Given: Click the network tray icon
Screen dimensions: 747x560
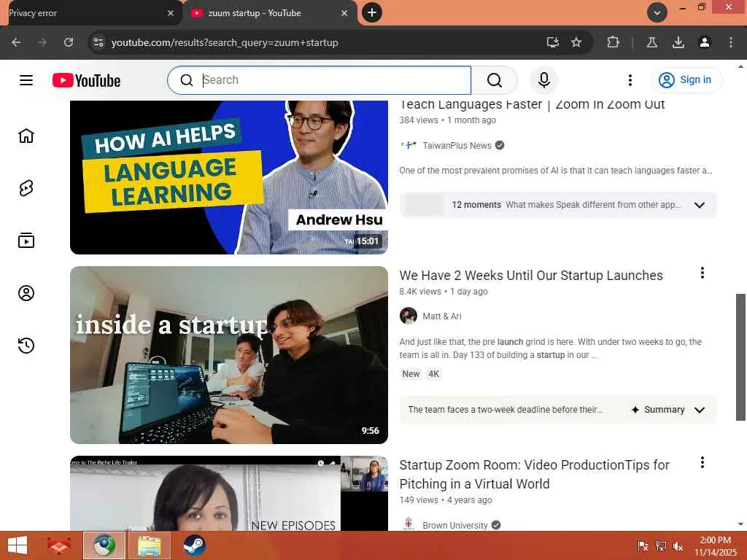Looking at the screenshot, I should tap(661, 546).
